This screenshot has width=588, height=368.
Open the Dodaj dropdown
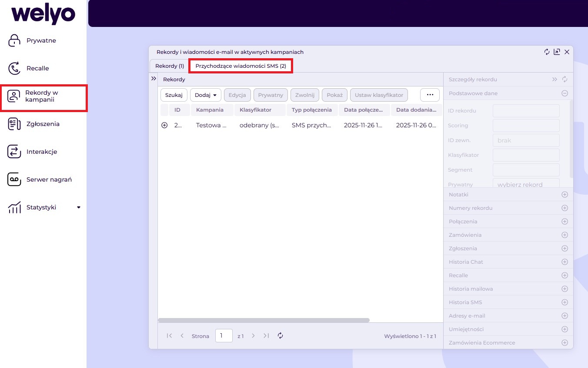pyautogui.click(x=206, y=95)
